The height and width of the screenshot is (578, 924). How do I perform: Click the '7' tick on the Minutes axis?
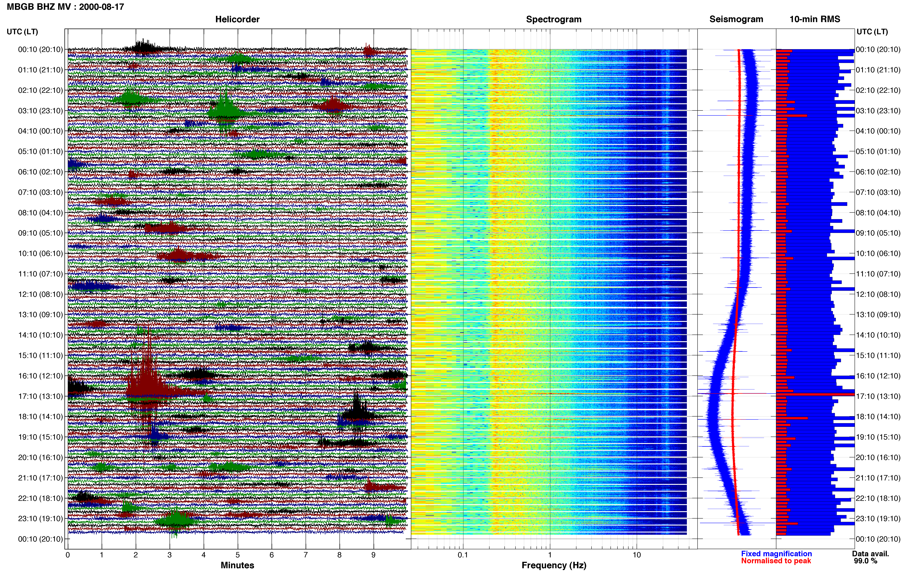306,555
